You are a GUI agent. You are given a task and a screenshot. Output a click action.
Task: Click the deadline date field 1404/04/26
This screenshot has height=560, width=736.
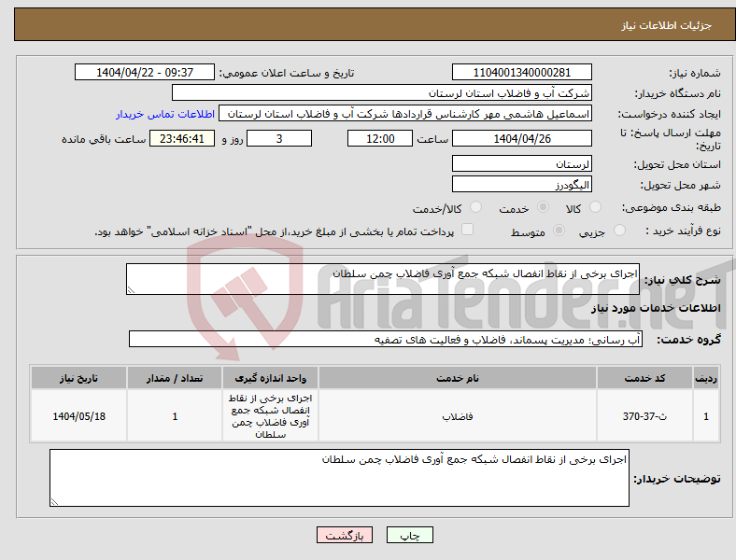pos(522,139)
